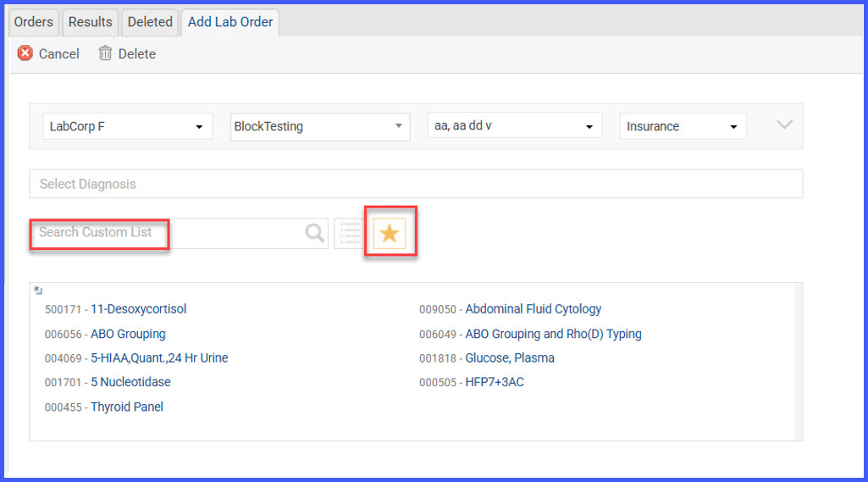The image size is (868, 482).
Task: Click the red Cancel icon
Action: click(25, 53)
